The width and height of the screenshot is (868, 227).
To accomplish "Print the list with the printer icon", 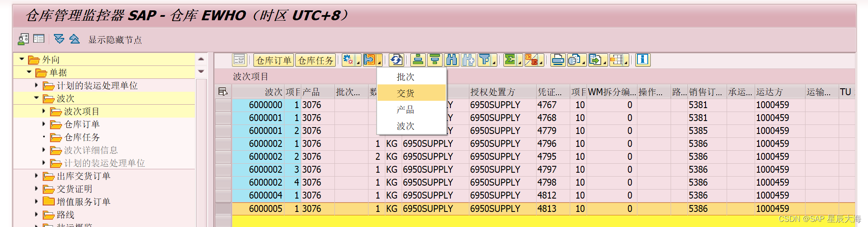I will 558,60.
